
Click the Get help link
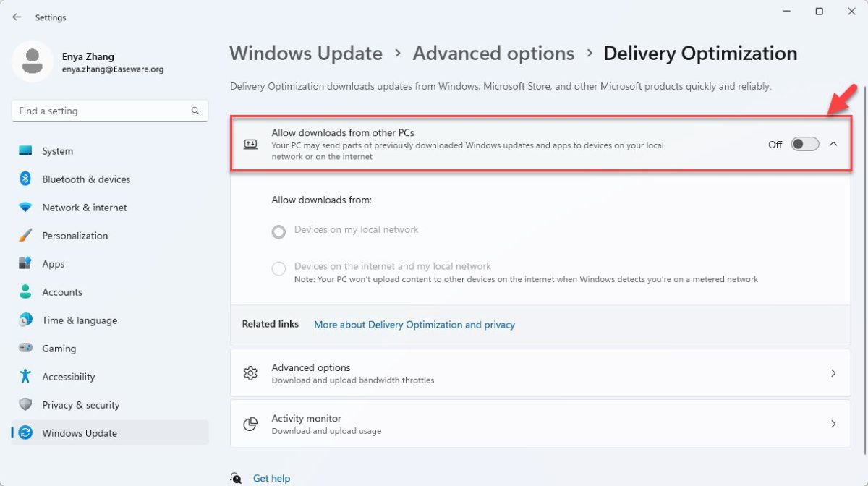point(271,478)
